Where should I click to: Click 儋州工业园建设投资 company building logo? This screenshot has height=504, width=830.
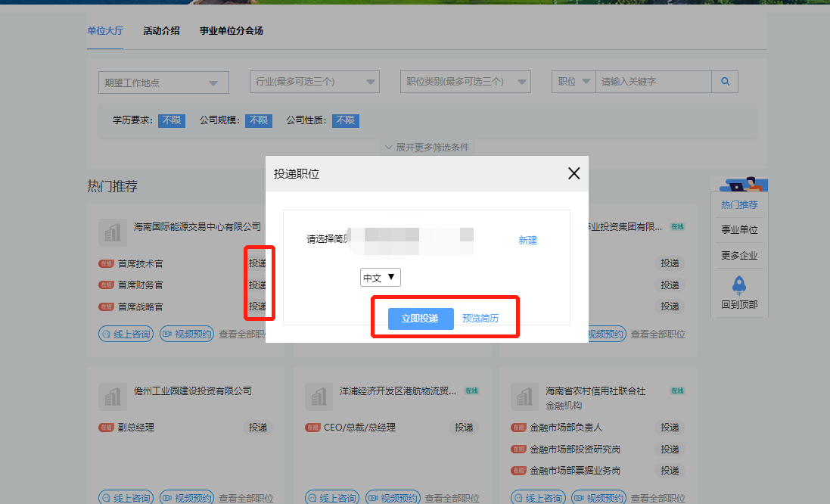click(113, 397)
